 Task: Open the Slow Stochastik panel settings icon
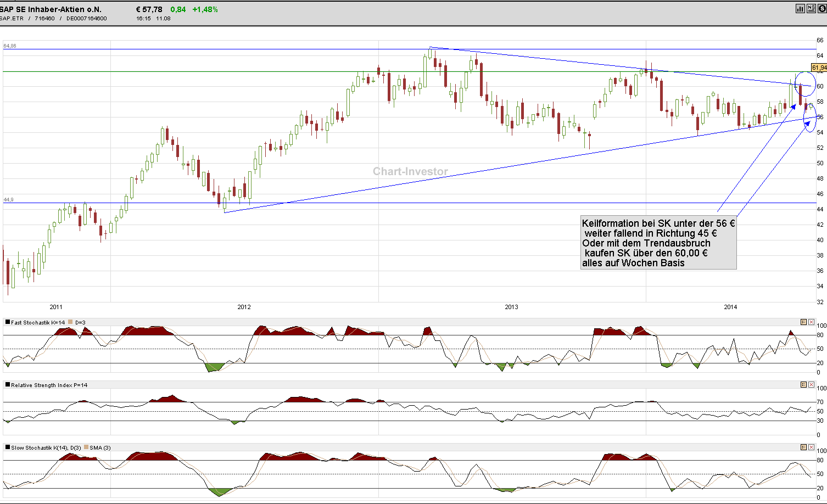tap(803, 447)
